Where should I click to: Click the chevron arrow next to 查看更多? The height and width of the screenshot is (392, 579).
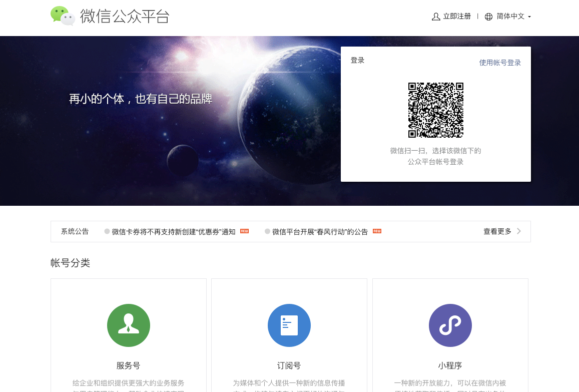[x=519, y=231]
